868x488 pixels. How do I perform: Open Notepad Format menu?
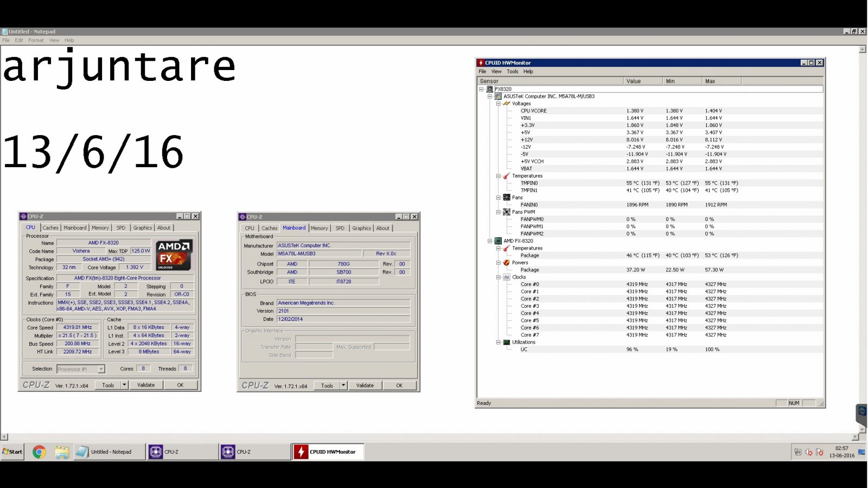coord(36,40)
